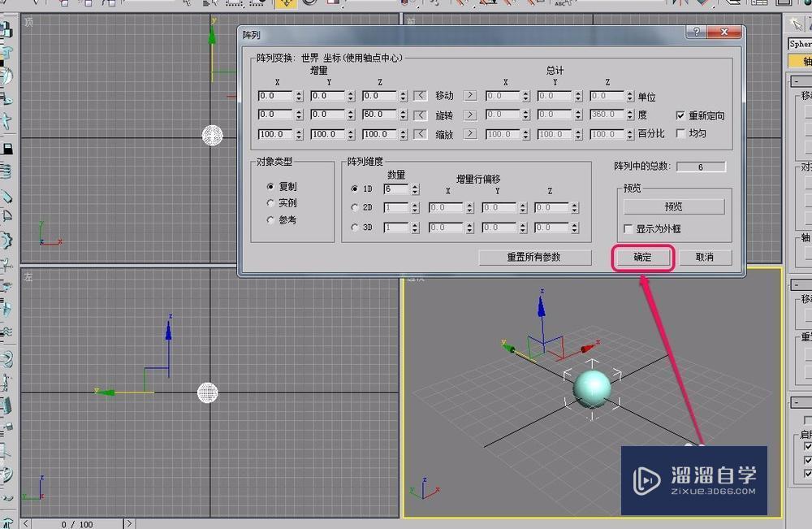This screenshot has width=812, height=529.
Task: Click the Help question-mark icon on 阵列 dialog
Action: [697, 33]
